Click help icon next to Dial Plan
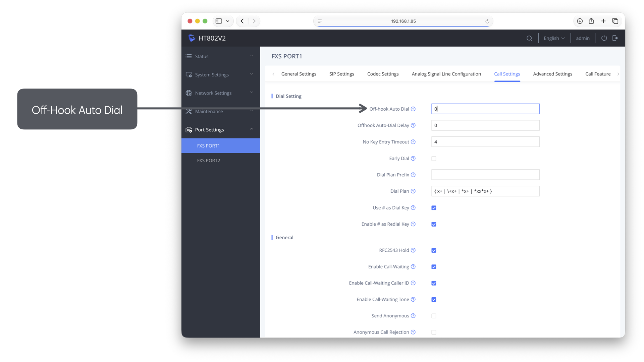This screenshot has height=362, width=644. [413, 191]
